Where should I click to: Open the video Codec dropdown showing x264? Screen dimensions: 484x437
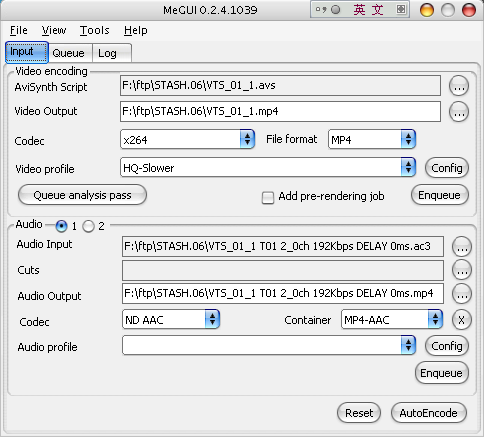point(187,139)
